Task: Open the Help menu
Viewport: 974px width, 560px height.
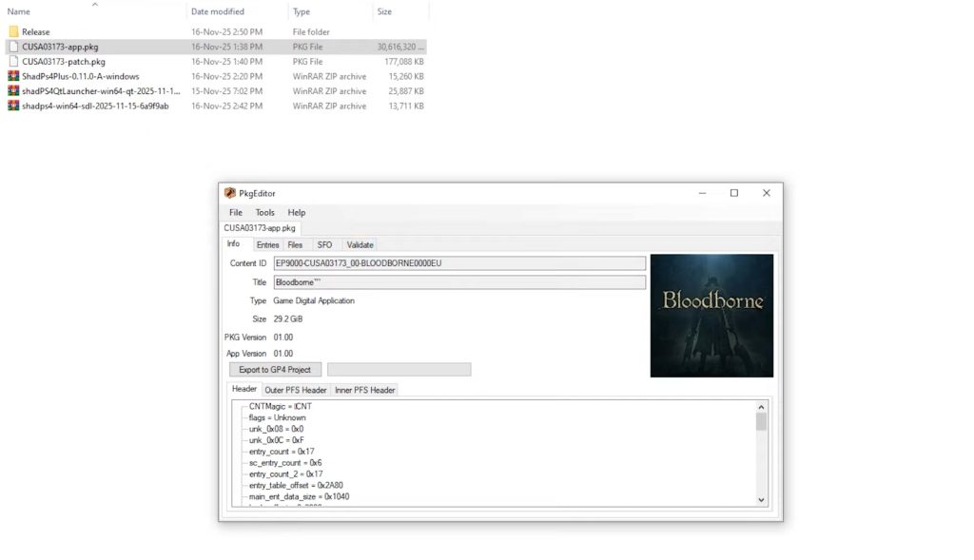Action: point(297,212)
